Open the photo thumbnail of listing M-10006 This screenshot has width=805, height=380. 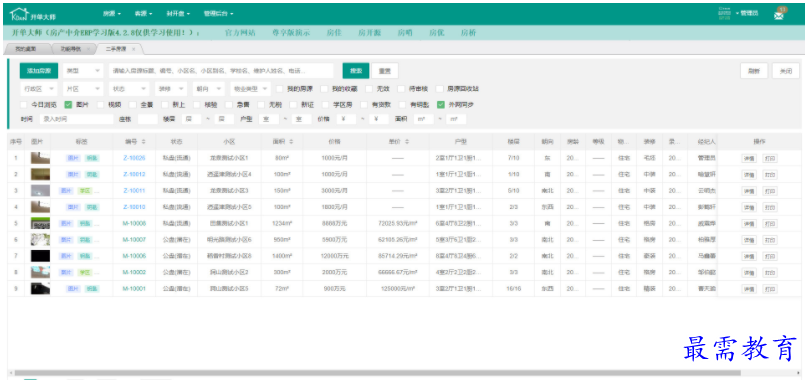tap(40, 256)
